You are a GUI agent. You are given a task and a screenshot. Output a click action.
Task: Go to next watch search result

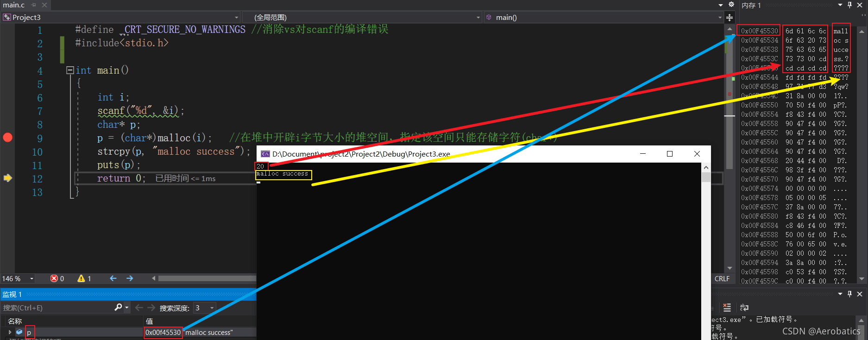click(x=151, y=308)
